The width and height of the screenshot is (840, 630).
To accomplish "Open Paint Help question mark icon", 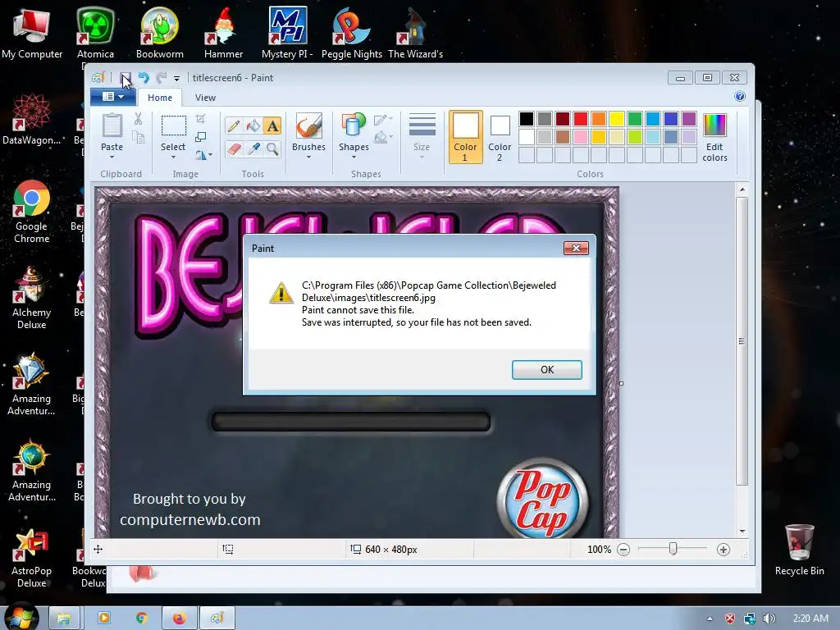I will 740,96.
